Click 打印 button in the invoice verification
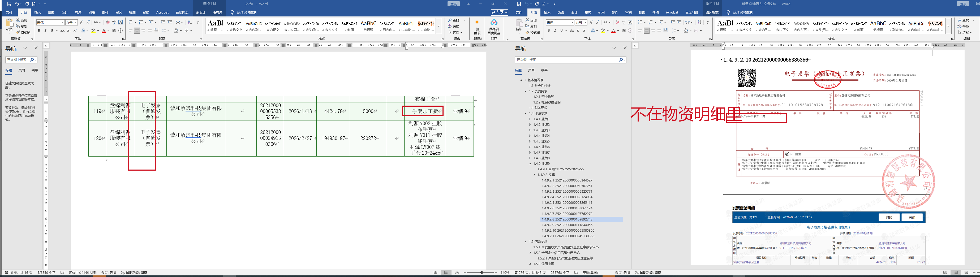Image resolution: width=980 pixels, height=277 pixels. (x=889, y=217)
